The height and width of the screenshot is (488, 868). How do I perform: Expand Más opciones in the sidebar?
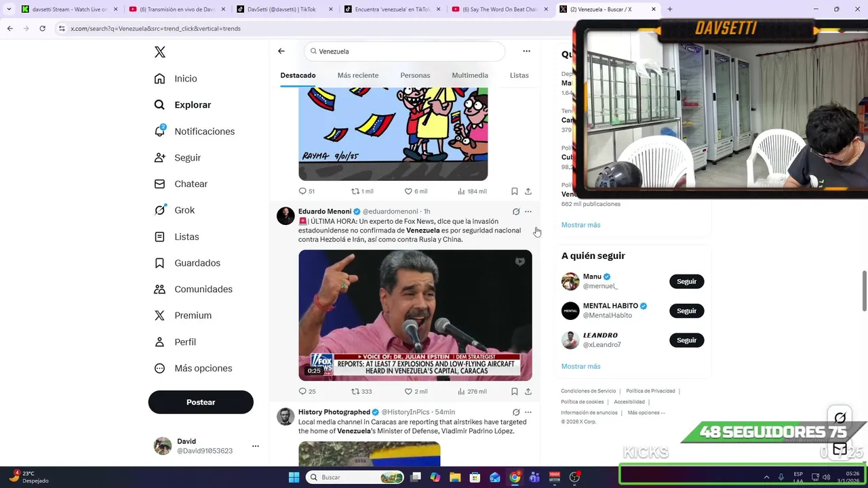pyautogui.click(x=193, y=368)
